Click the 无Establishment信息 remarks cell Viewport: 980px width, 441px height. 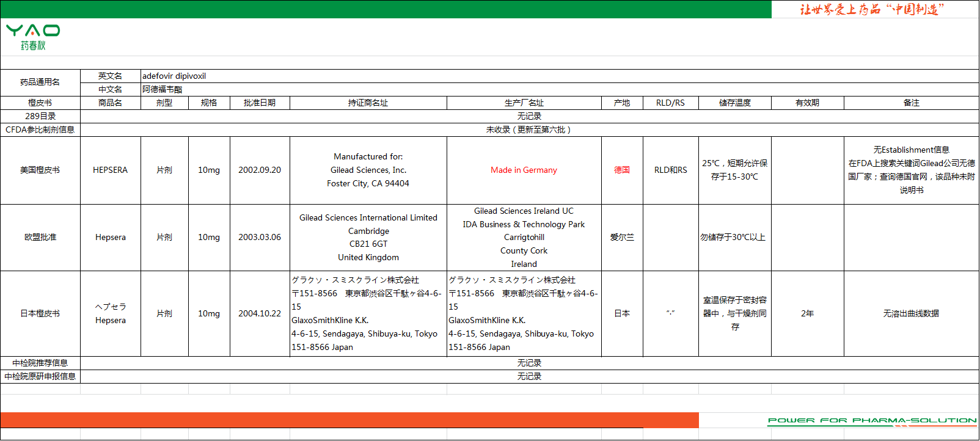tap(912, 170)
